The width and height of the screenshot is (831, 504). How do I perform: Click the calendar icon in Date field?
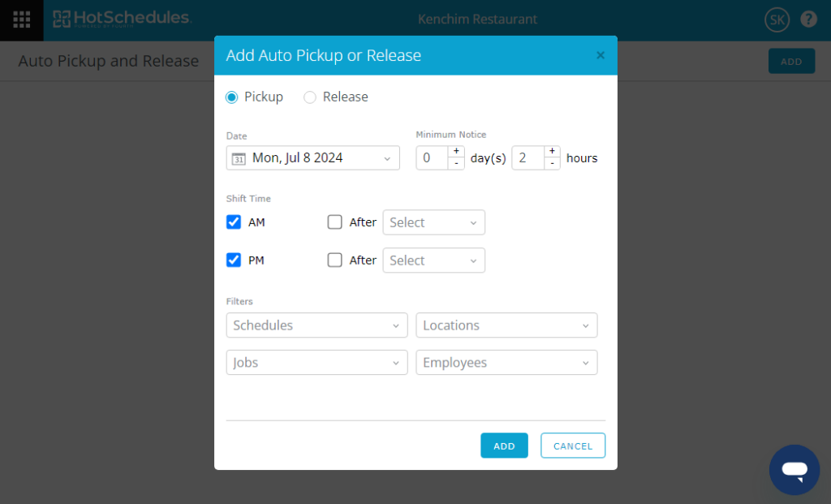(239, 158)
